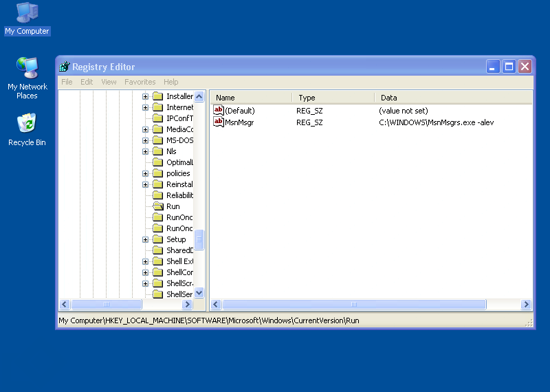This screenshot has height=392, width=550.
Task: Click the Registry Editor title bar icon
Action: [65, 66]
